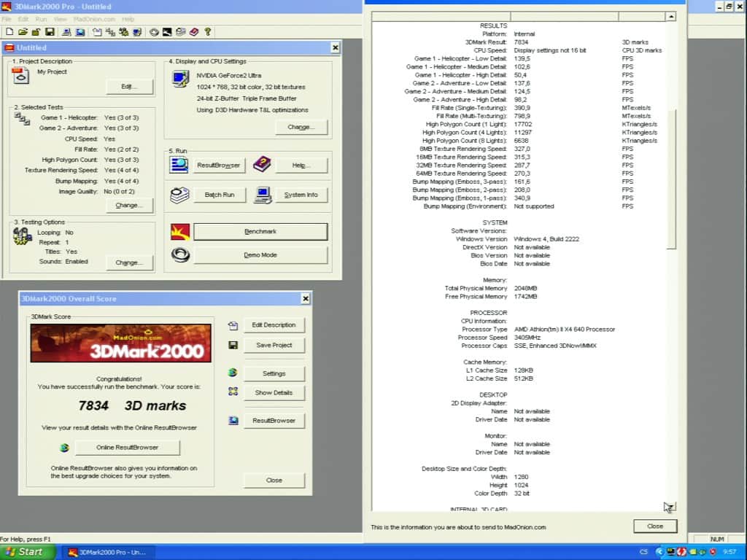Click Edit Description in the Overall Score dialog

click(274, 324)
